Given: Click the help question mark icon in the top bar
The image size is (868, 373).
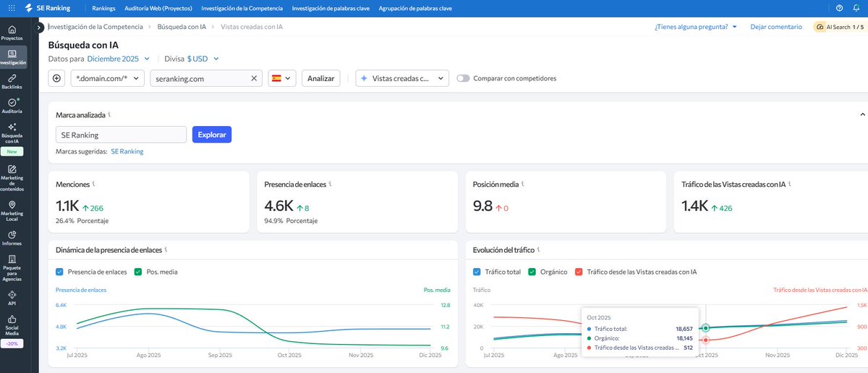Looking at the screenshot, I should pyautogui.click(x=839, y=8).
